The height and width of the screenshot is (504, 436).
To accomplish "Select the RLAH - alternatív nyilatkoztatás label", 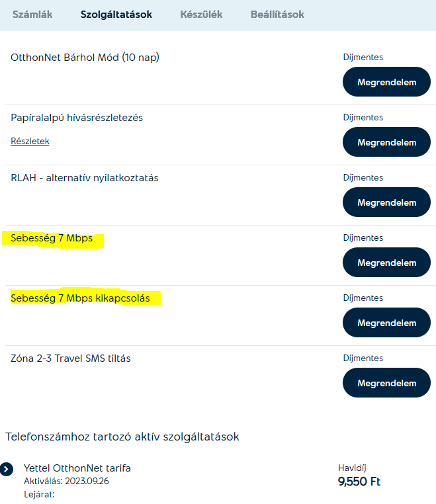I will (85, 178).
